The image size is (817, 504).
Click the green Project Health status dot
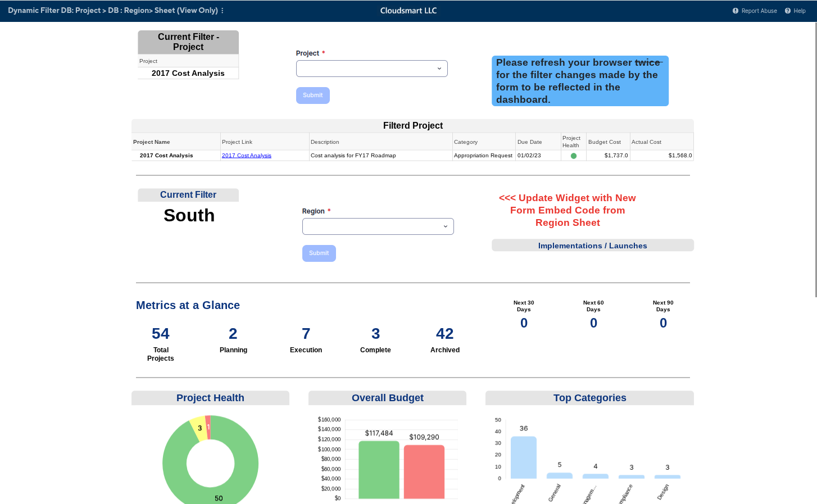tap(574, 156)
